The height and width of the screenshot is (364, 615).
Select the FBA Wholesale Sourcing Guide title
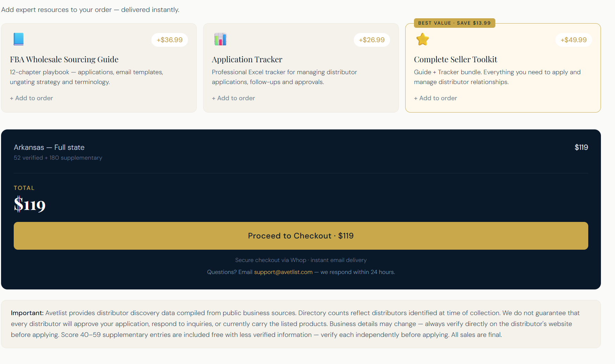point(64,59)
